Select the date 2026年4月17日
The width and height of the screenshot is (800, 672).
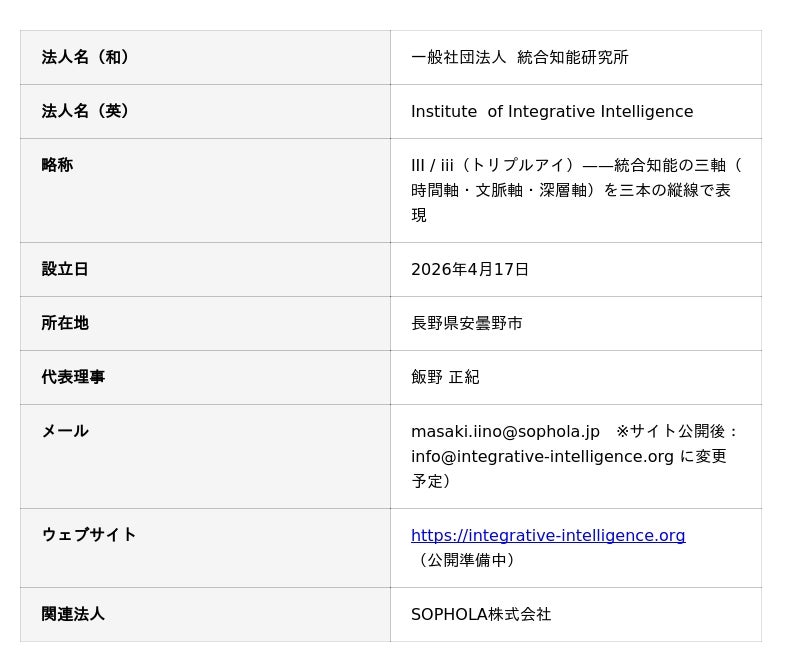[470, 269]
